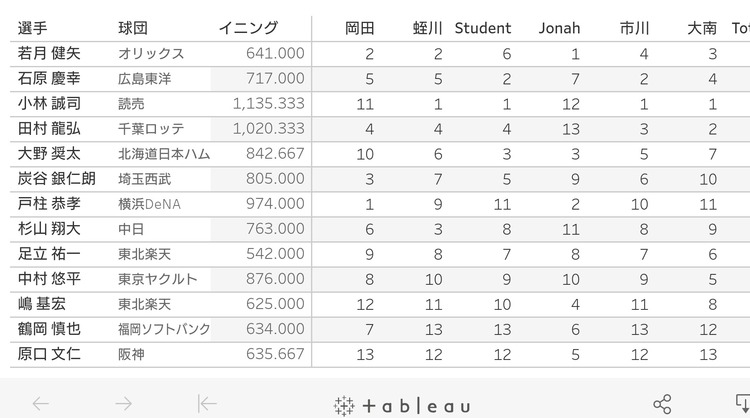Click innings value 842.667 for 大野 奨太

point(275,154)
